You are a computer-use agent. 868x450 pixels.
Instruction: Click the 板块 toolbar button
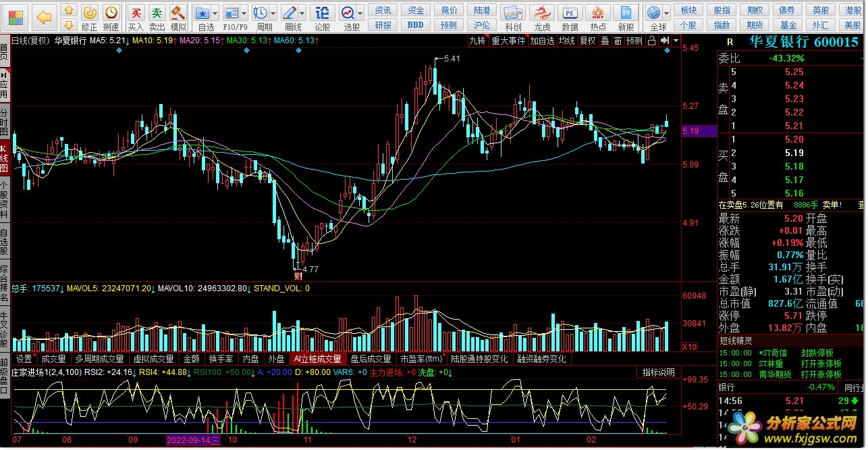(x=688, y=10)
